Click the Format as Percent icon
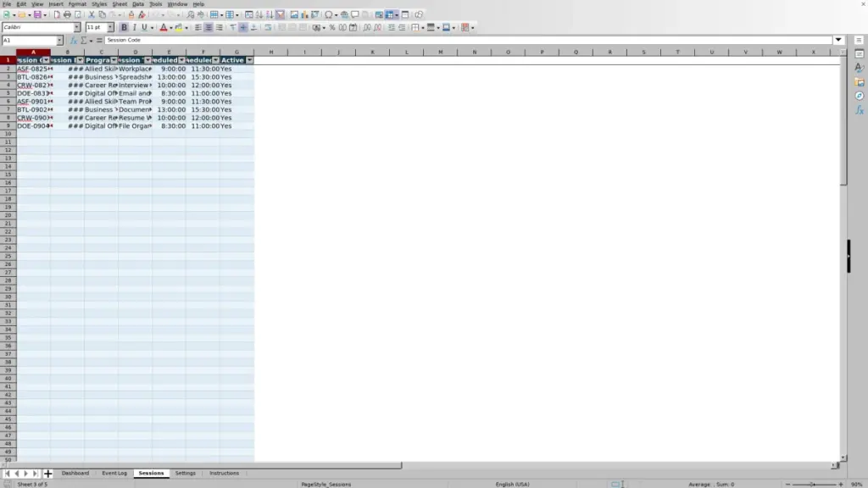The image size is (868, 488). 332,27
